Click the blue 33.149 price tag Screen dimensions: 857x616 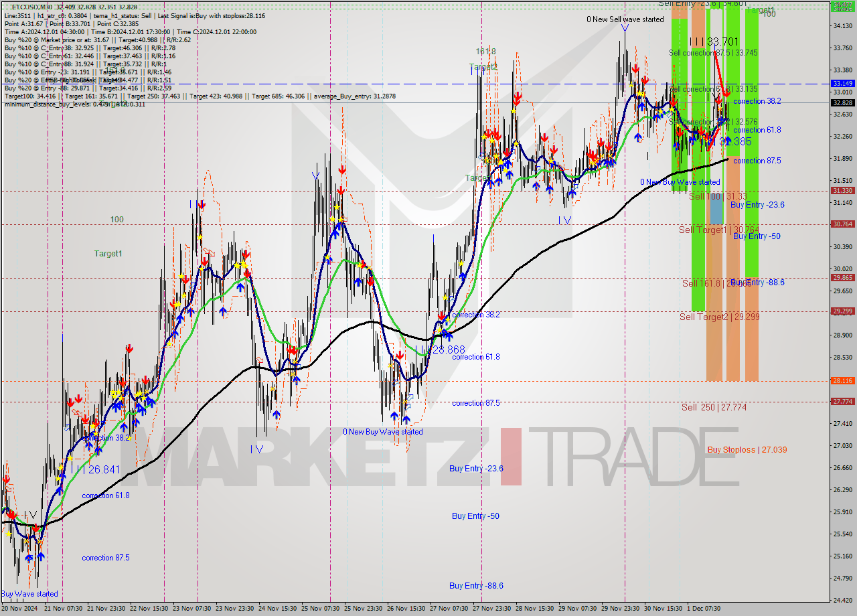click(x=842, y=83)
